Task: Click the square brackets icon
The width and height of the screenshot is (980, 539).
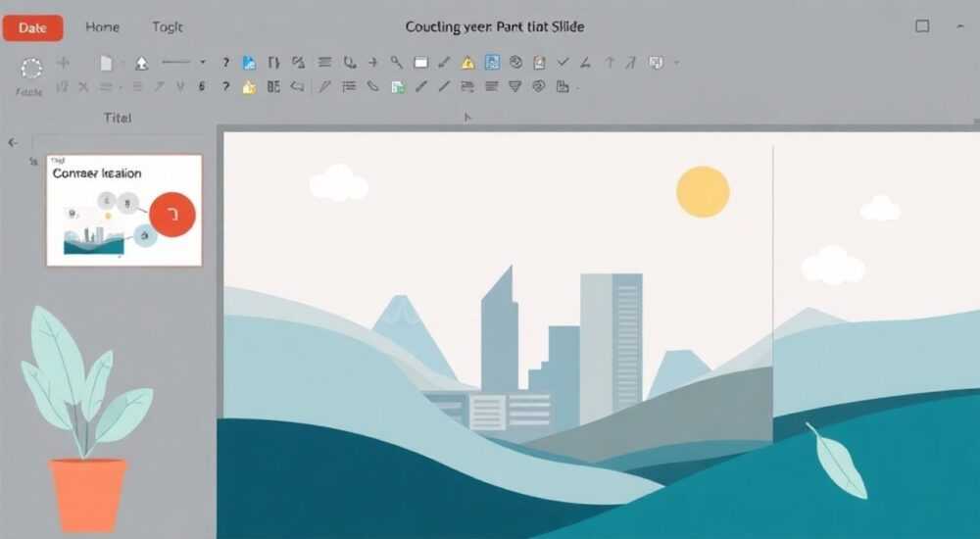Action: pyautogui.click(x=273, y=63)
